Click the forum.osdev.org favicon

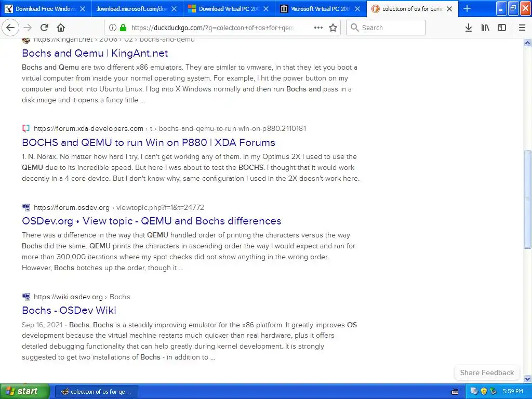tap(26, 207)
